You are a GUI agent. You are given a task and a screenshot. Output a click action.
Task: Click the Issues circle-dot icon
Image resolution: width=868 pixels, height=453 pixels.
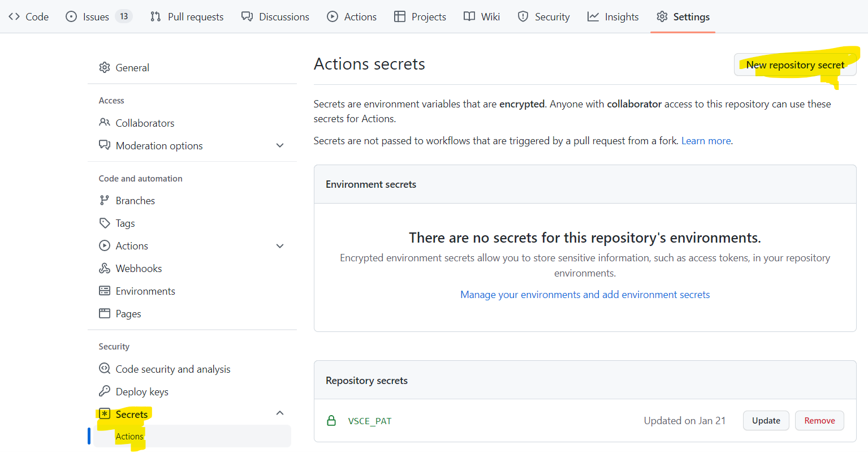click(x=71, y=16)
